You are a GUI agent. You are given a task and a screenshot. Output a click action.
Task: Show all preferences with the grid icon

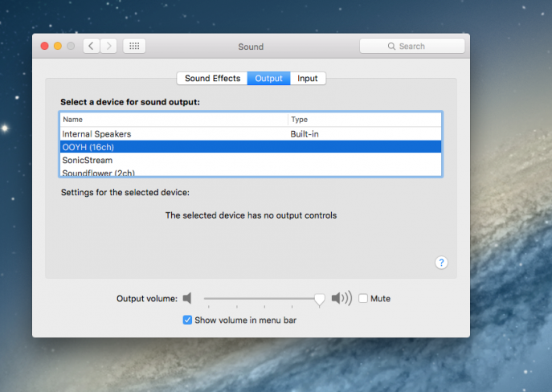pos(134,46)
